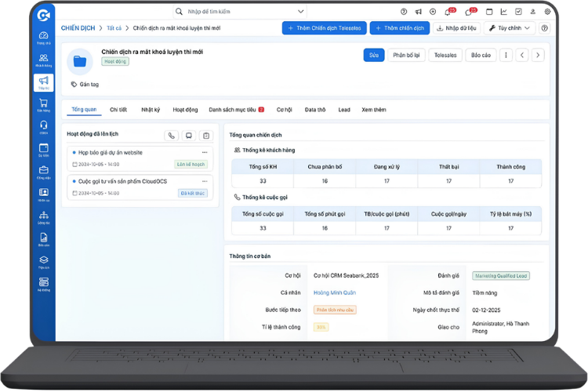This screenshot has height=392, width=588.
Task: Open the line chart icon in the top bar
Action: tap(503, 12)
